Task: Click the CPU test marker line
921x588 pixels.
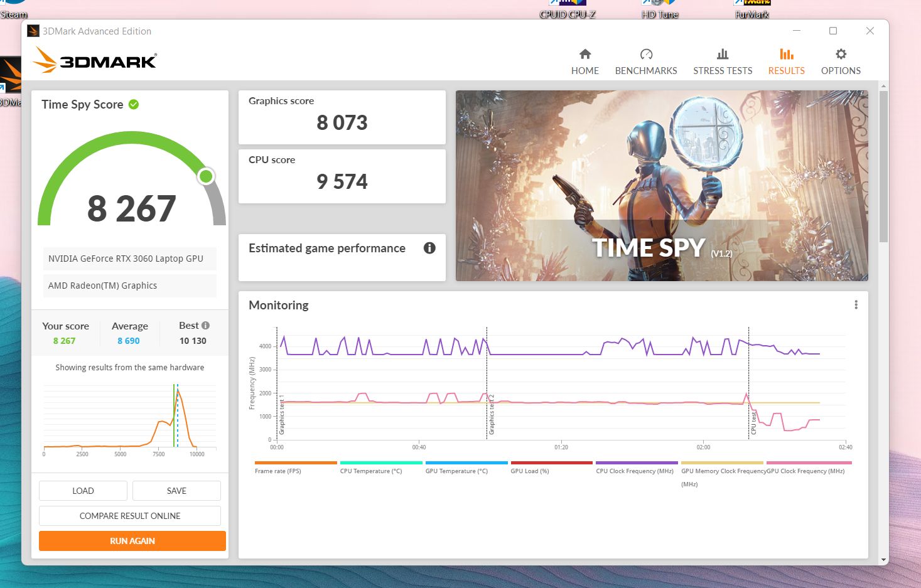Action: tap(748, 383)
